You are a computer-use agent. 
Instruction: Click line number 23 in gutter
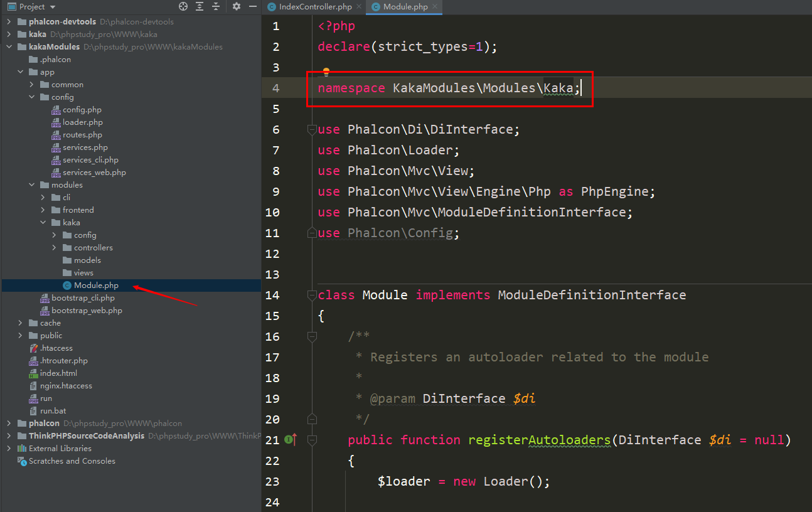[x=272, y=481]
